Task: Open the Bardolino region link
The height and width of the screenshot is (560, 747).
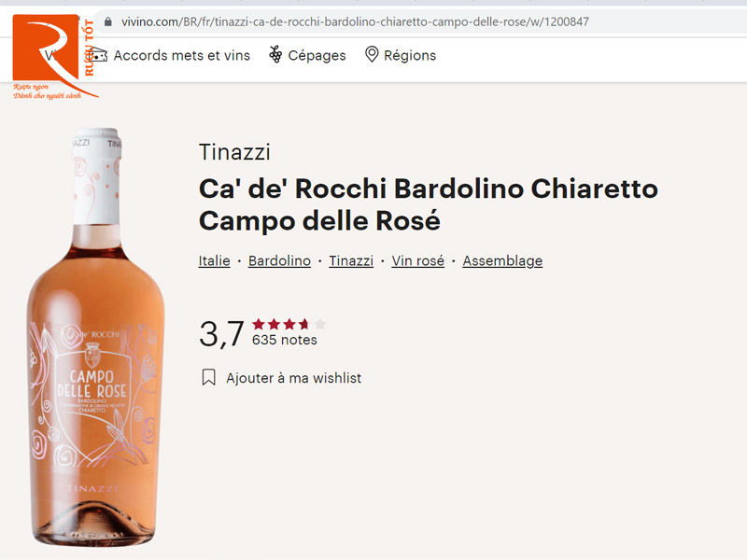Action: pos(279,260)
